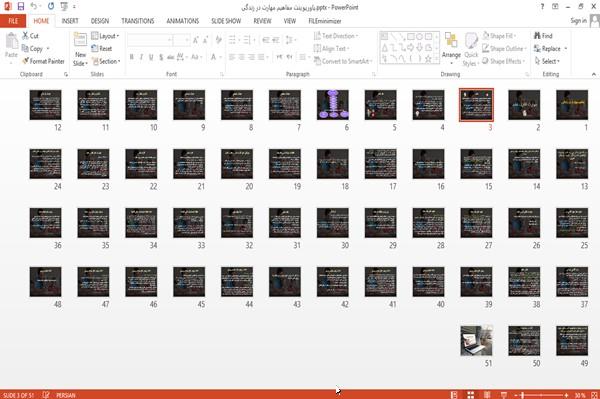600x399 pixels.
Task: Click PERSIAN language in status bar
Action: (x=66, y=395)
